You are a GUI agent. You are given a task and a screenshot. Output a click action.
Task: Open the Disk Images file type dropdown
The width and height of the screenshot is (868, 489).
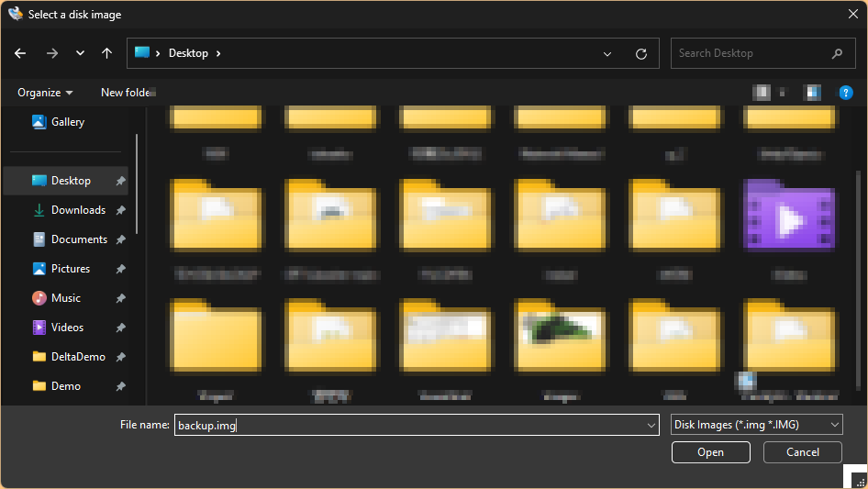tap(757, 425)
